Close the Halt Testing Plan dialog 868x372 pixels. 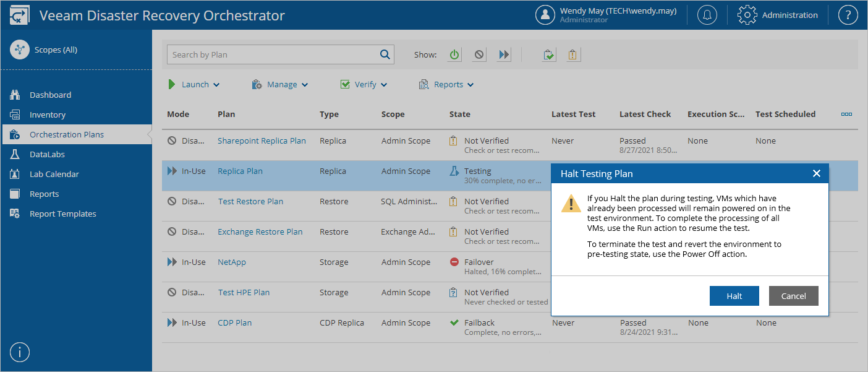click(816, 173)
